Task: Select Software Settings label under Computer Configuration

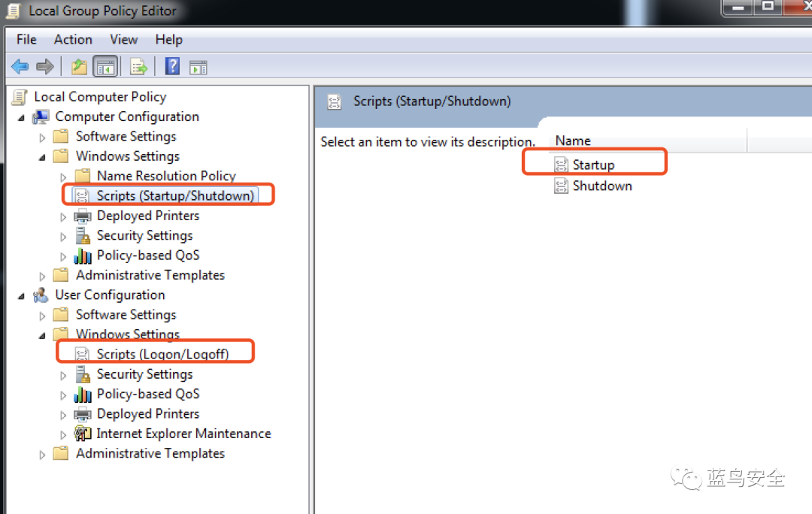Action: 126,136
